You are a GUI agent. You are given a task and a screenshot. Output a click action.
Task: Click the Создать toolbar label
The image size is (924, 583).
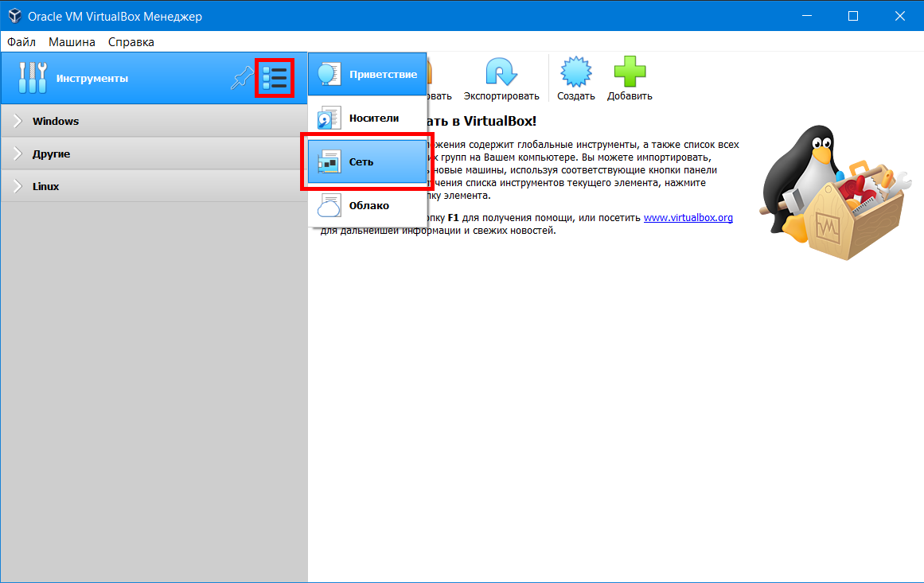575,96
